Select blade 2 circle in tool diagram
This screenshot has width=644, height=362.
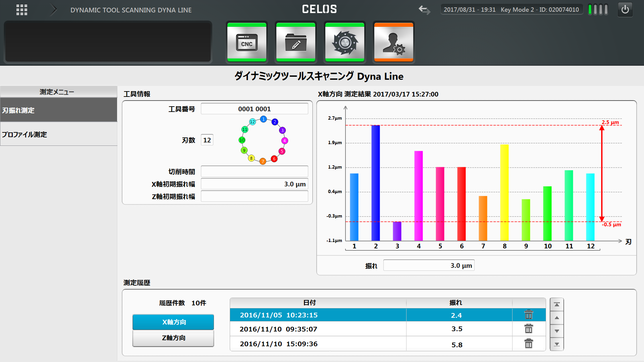click(275, 122)
